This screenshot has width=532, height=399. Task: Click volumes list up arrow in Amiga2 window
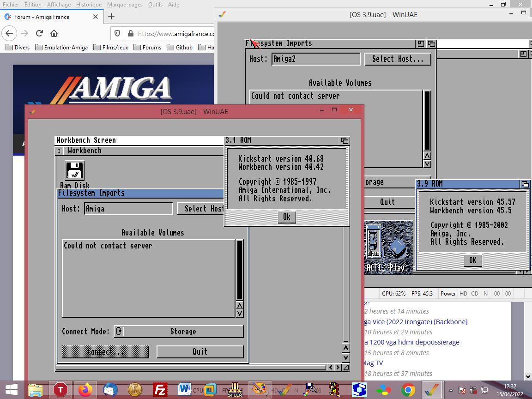[427, 156]
